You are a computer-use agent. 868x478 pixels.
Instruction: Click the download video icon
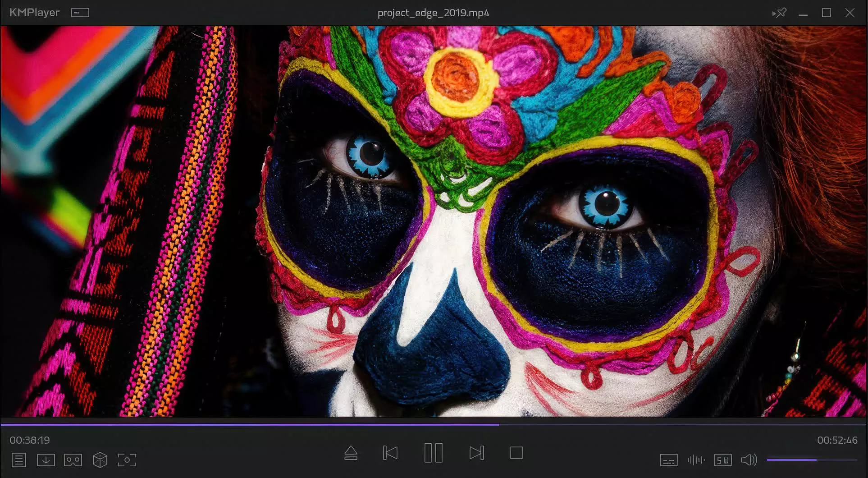46,460
